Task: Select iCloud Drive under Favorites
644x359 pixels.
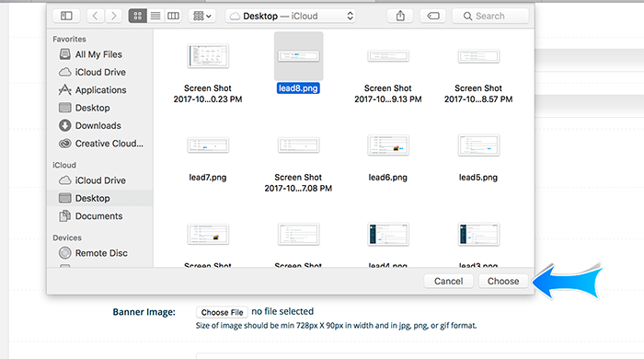Action: pyautogui.click(x=99, y=73)
